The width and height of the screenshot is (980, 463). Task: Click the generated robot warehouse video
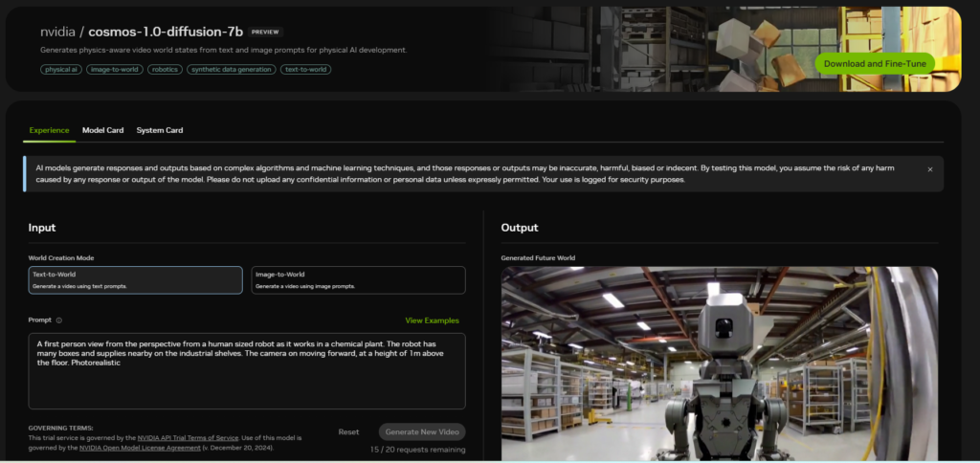719,364
